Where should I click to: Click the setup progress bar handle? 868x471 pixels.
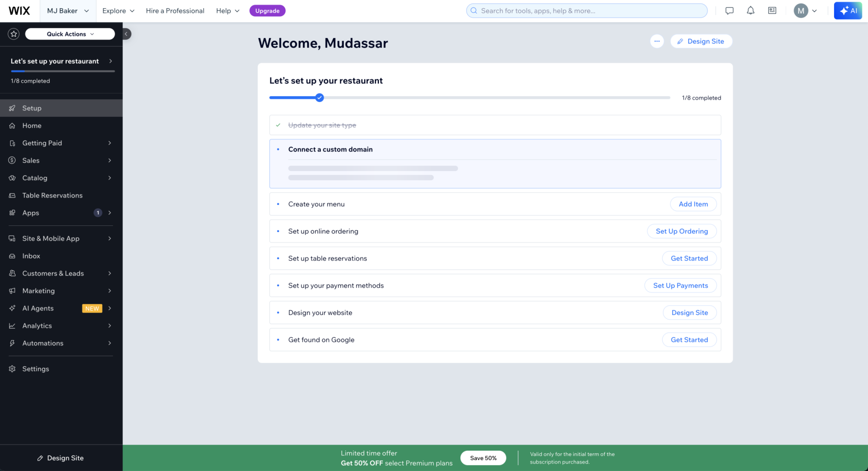(x=319, y=98)
